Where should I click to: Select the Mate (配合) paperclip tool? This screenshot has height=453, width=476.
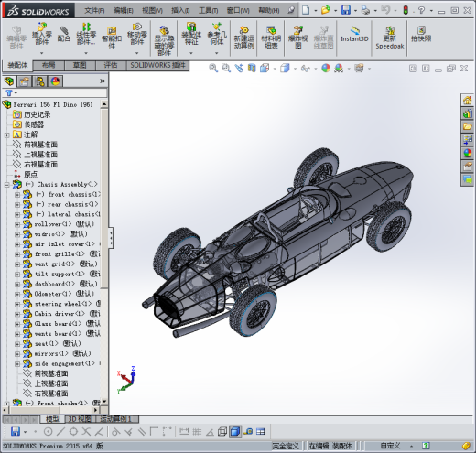64,34
